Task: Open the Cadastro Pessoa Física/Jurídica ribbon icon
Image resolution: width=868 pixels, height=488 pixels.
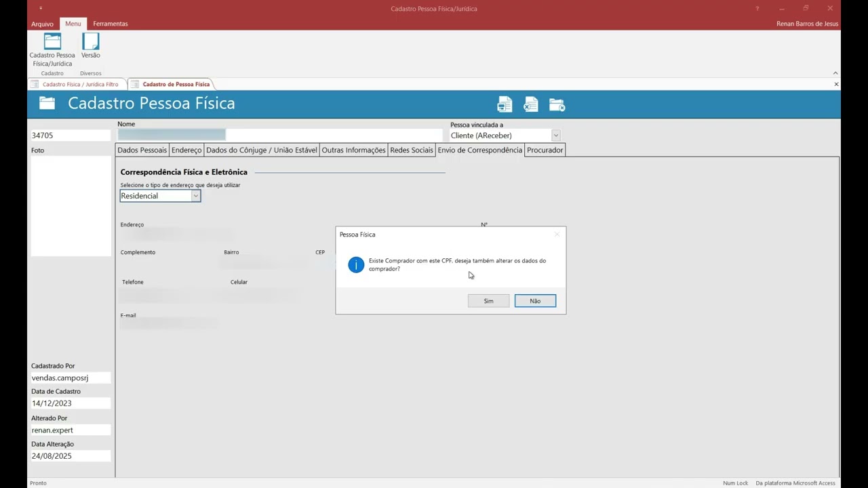Action: point(52,49)
